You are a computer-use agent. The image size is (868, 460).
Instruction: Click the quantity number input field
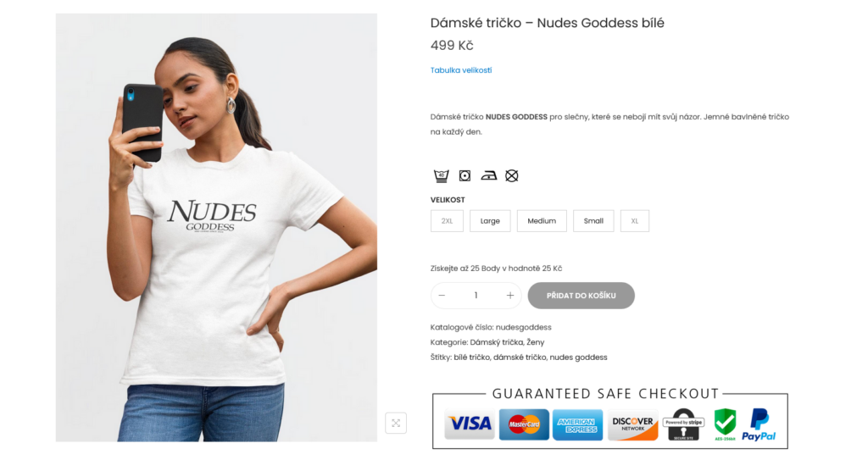(476, 296)
